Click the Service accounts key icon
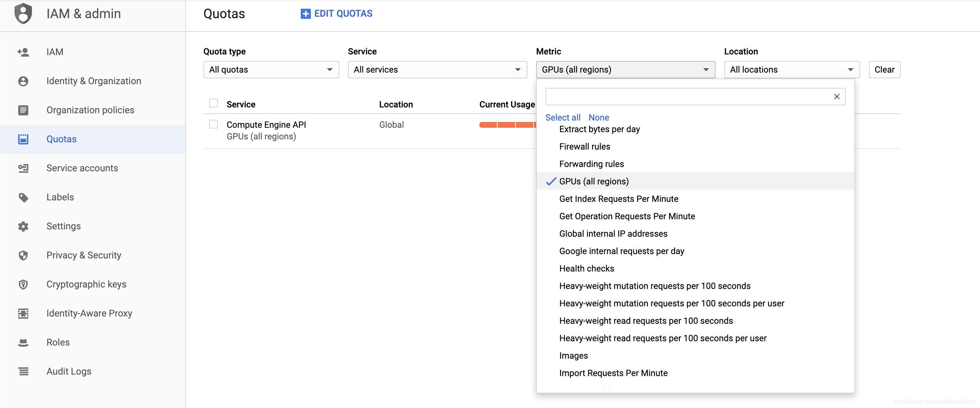 pyautogui.click(x=23, y=168)
